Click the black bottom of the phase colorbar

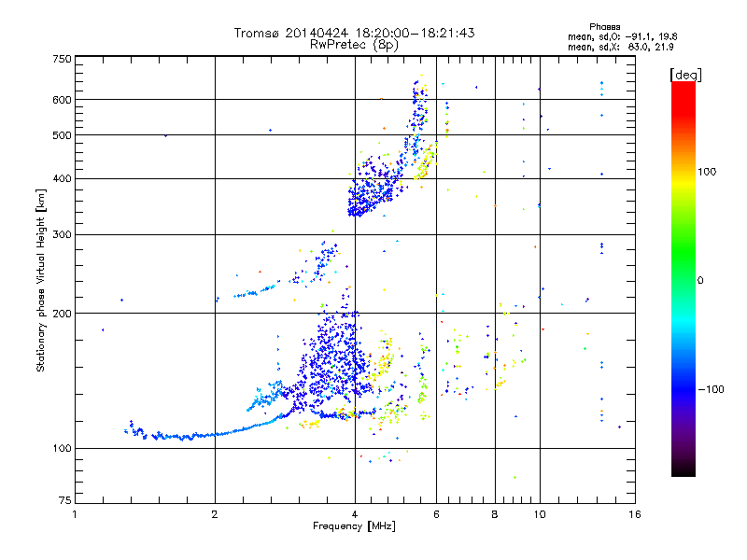684,469
